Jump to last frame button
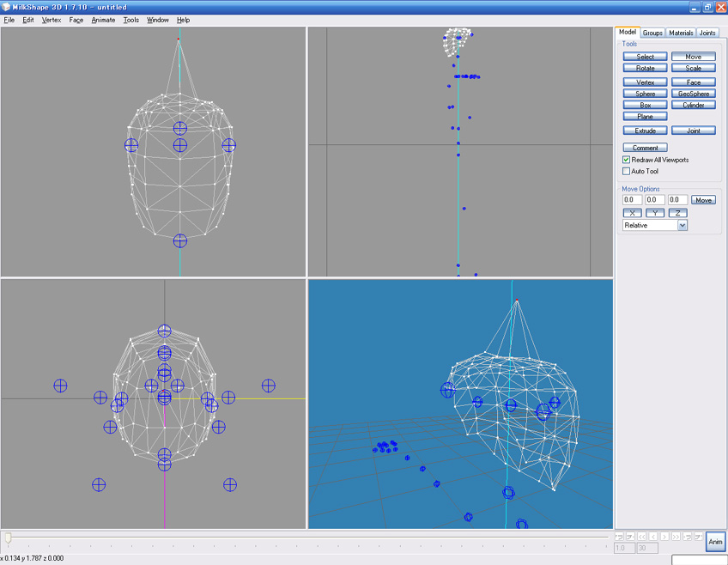728x565 pixels. click(x=698, y=537)
